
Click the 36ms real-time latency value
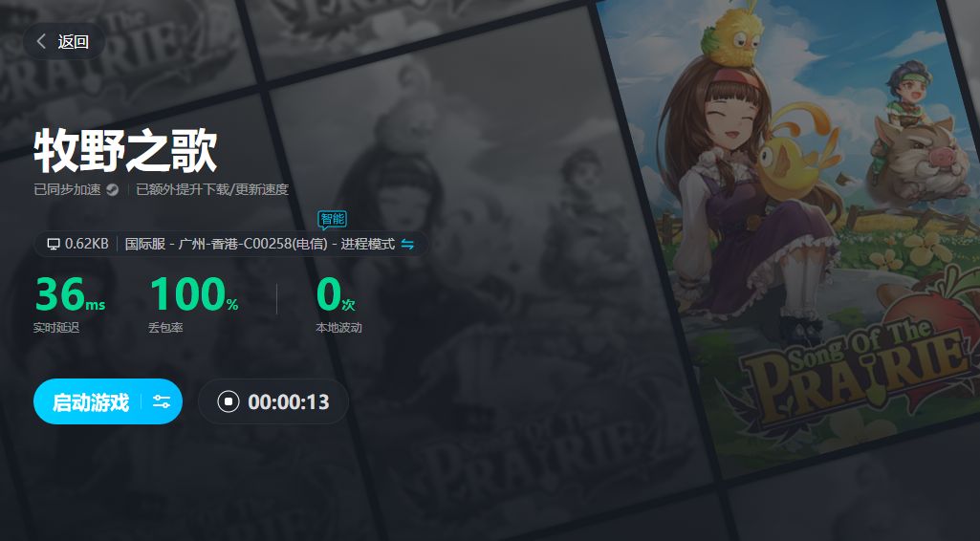point(70,294)
